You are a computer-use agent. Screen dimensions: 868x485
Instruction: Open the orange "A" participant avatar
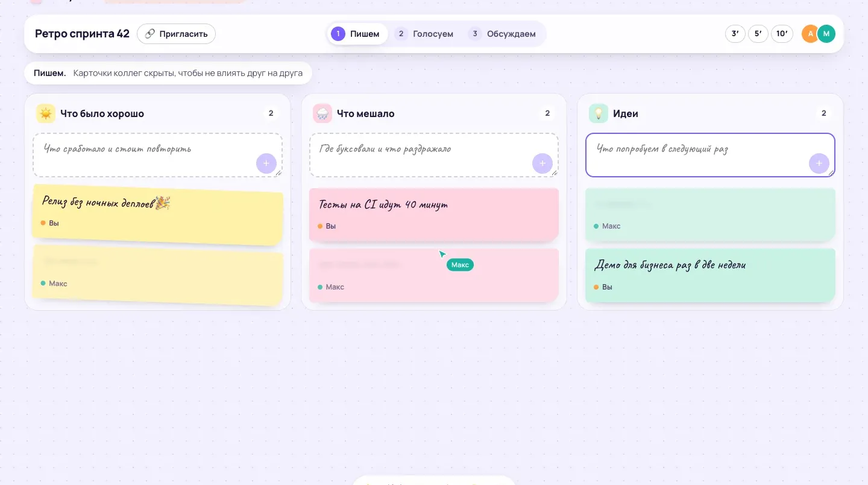(810, 34)
